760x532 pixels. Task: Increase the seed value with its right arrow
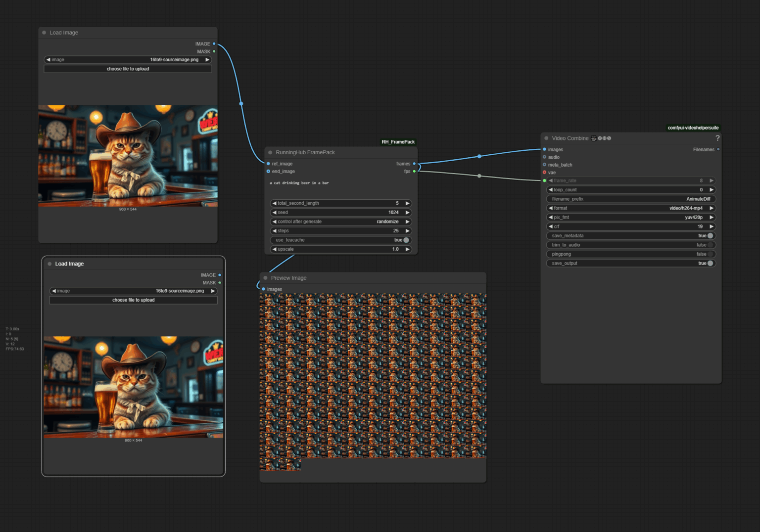point(407,212)
